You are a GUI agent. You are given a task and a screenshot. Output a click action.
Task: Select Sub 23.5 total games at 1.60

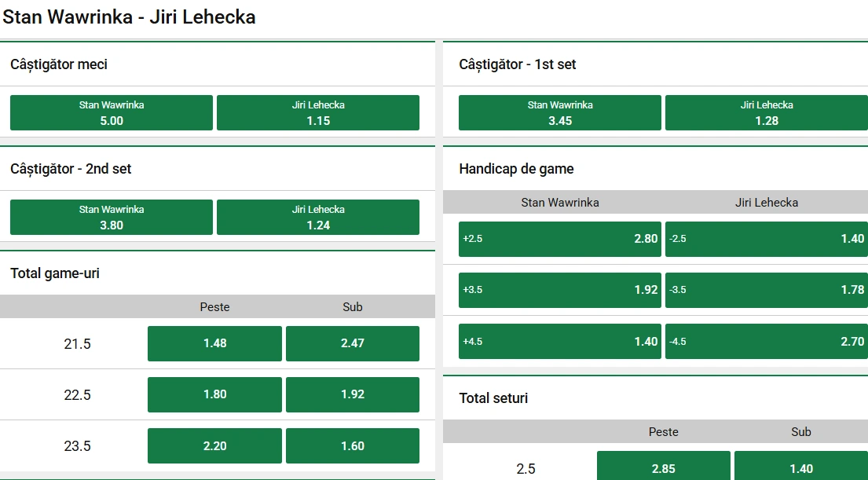(353, 446)
